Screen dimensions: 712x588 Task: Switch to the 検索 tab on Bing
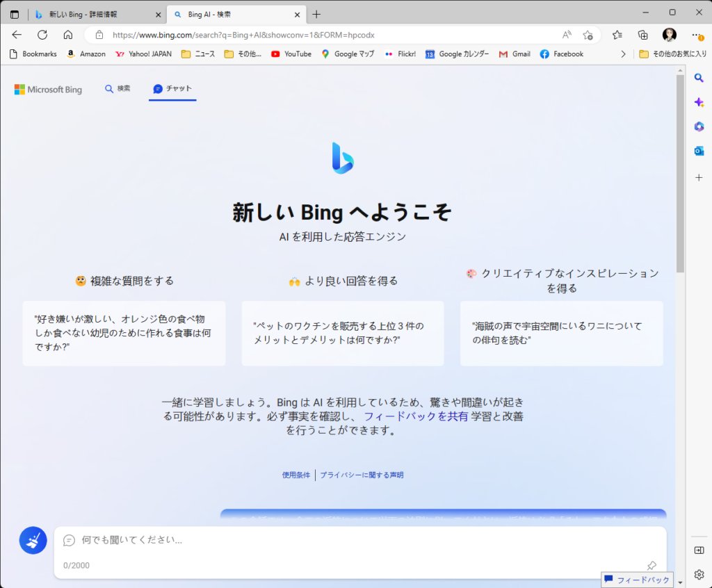coord(118,88)
